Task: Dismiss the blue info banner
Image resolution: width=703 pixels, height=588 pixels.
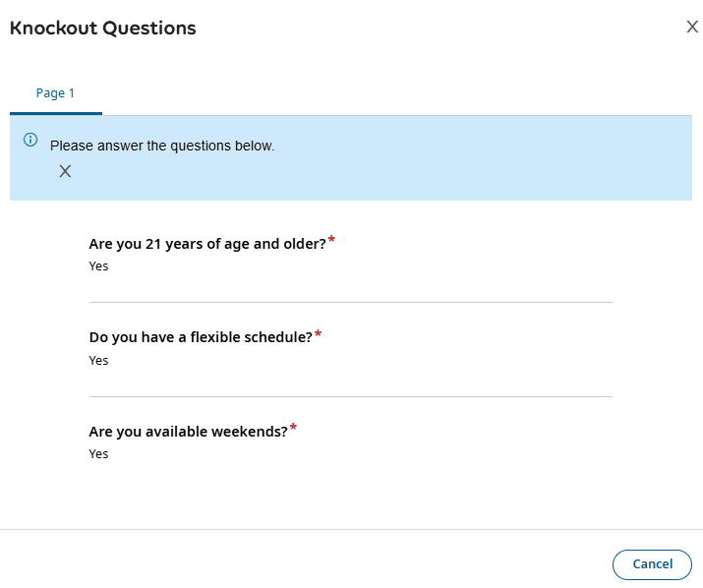Action: click(x=65, y=171)
